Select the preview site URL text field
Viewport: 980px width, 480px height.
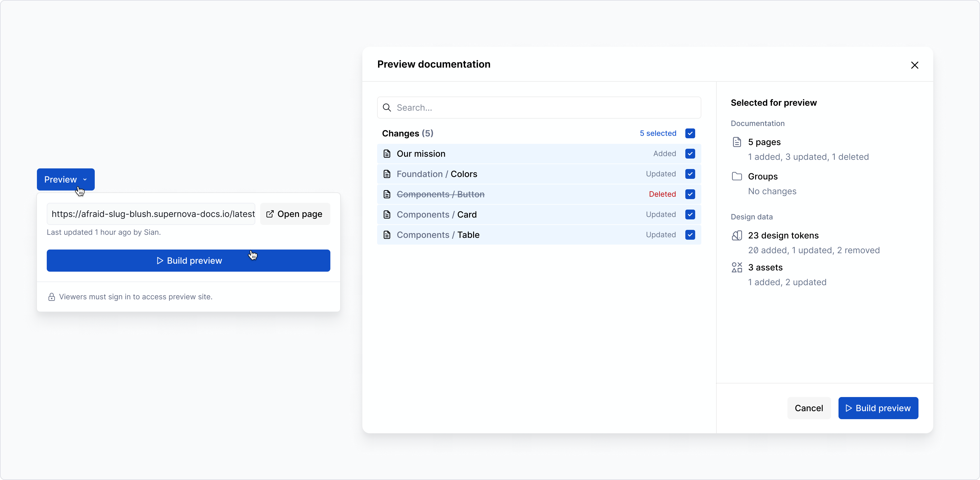pos(151,214)
